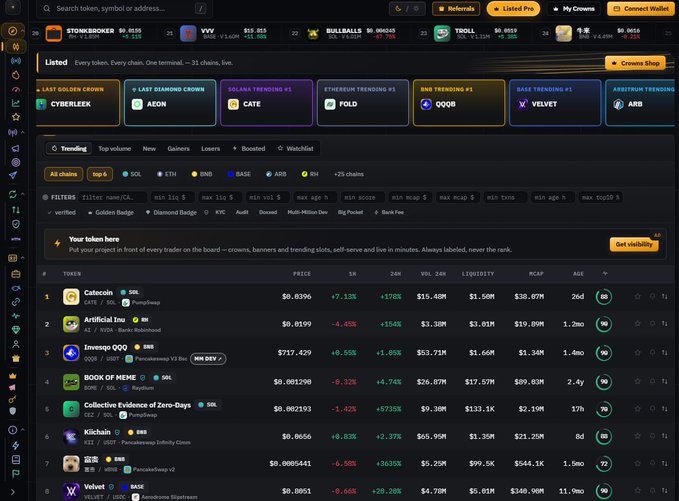Screen dimensions: 679x501
Task: Toggle the Golden Badge filter
Action: pos(110,212)
